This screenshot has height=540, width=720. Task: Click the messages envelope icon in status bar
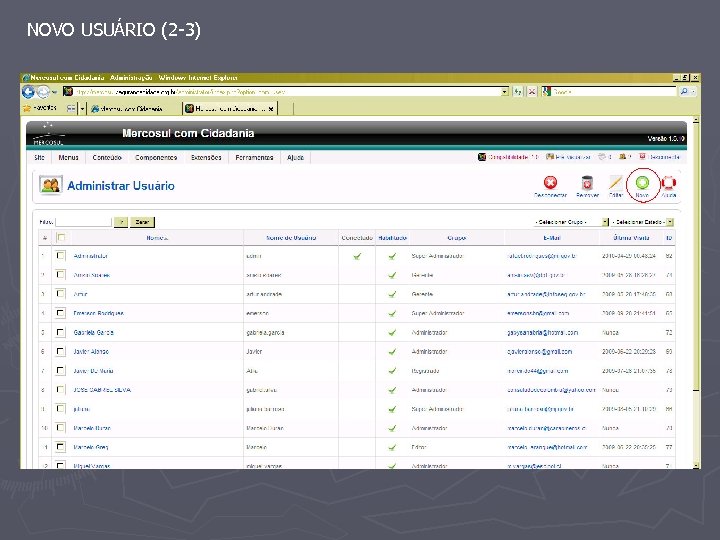(x=602, y=157)
